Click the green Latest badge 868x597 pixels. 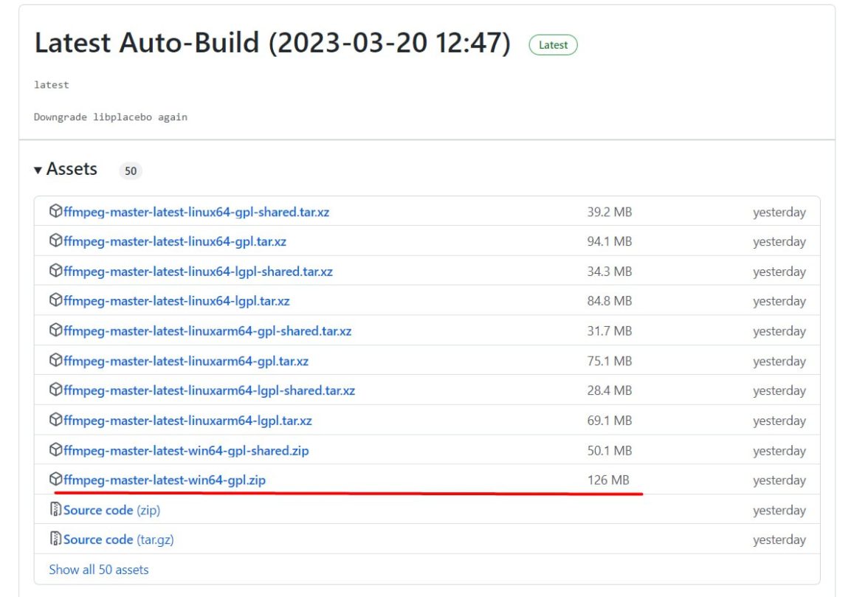pyautogui.click(x=553, y=45)
